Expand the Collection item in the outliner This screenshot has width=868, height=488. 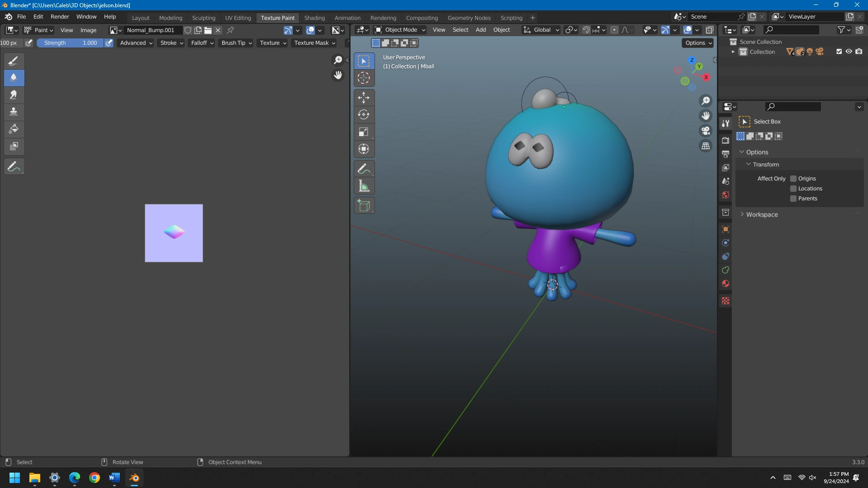733,52
